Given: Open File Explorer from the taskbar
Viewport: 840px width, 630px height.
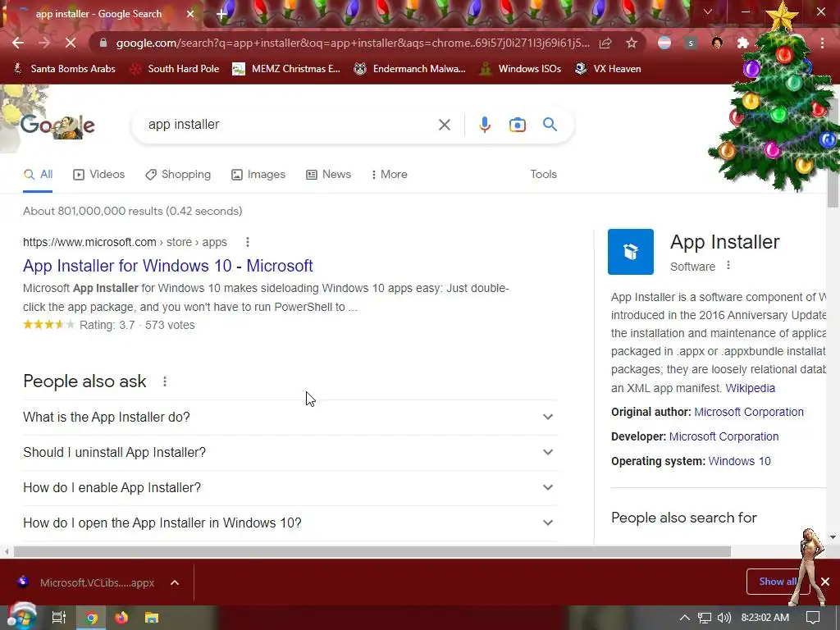Looking at the screenshot, I should click(152, 618).
